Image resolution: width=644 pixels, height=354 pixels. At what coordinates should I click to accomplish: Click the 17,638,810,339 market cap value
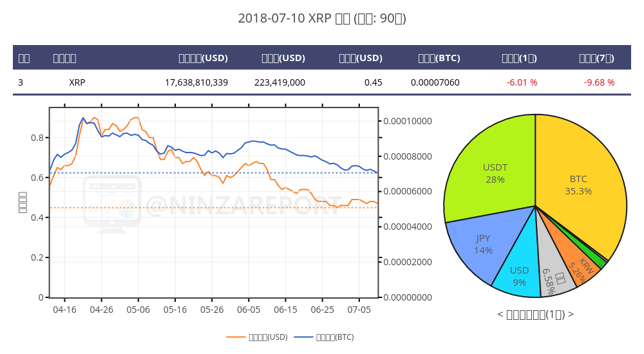(x=196, y=82)
